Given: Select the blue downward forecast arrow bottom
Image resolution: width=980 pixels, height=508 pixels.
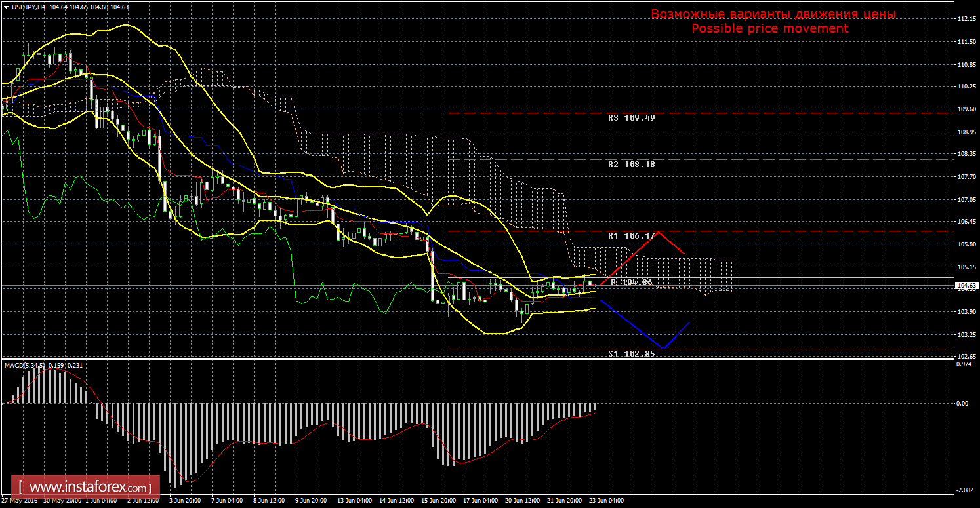Looking at the screenshot, I should click(663, 347).
